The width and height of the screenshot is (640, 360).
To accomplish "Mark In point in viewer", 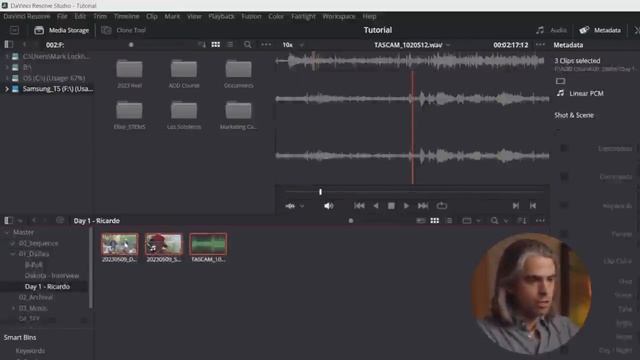I will (516, 206).
